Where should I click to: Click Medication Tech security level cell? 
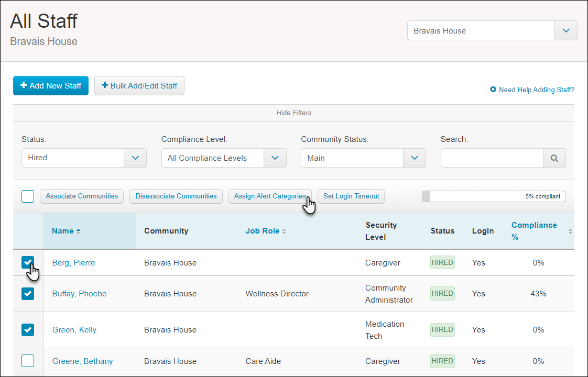385,330
